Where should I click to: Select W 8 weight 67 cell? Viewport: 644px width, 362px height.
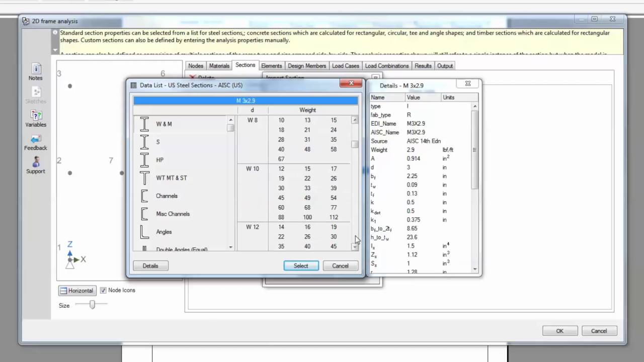pos(281,159)
